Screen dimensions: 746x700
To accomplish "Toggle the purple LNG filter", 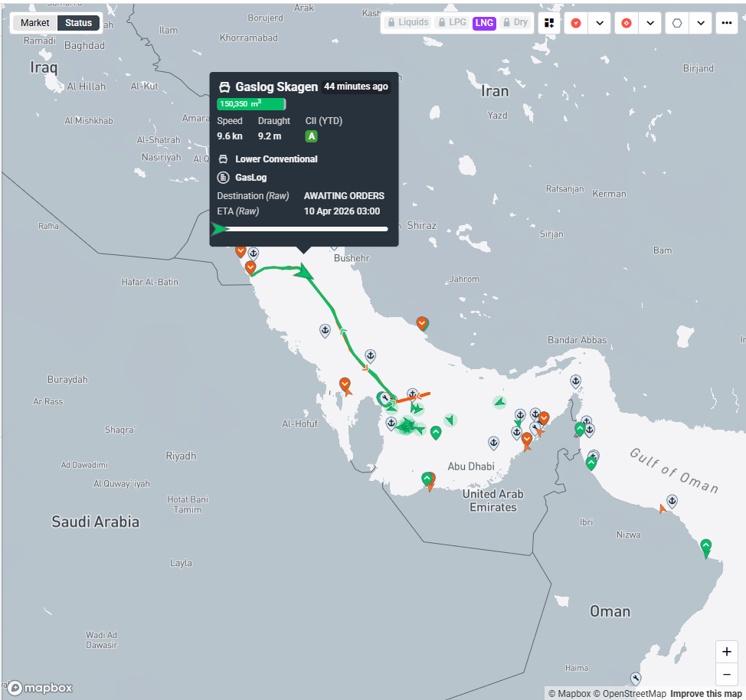I will [x=484, y=23].
